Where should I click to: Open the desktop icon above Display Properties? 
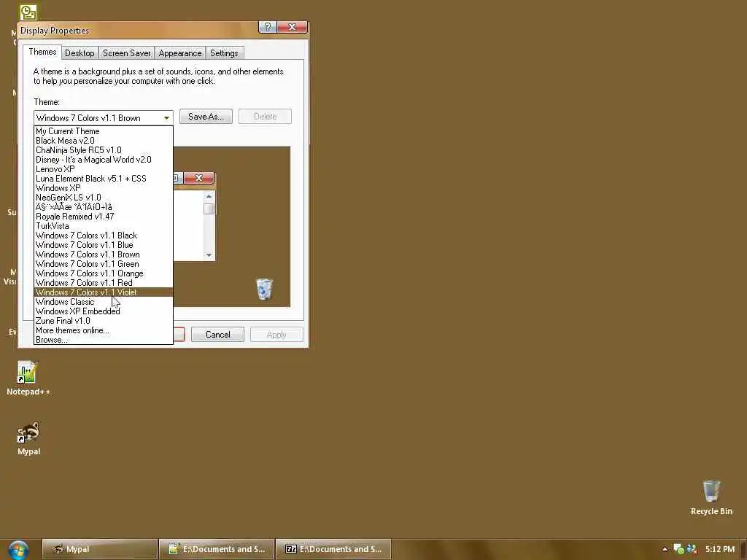[28, 12]
